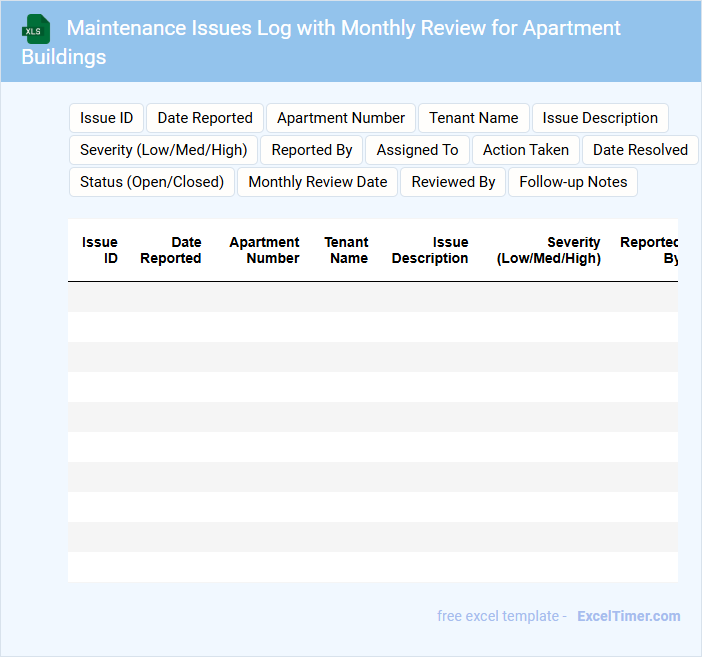Select the Reviewed By tag
This screenshot has height=657, width=702.
[453, 182]
